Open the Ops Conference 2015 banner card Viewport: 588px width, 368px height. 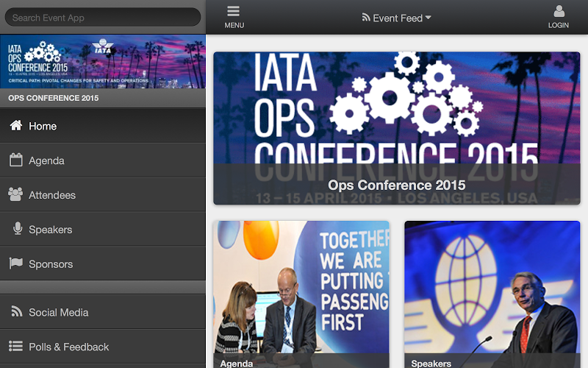pyautogui.click(x=397, y=128)
